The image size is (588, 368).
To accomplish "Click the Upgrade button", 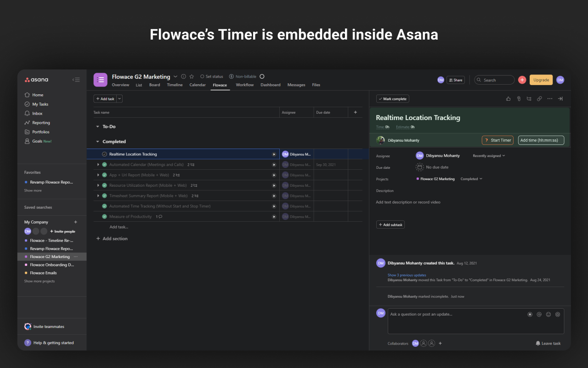I will click(541, 80).
